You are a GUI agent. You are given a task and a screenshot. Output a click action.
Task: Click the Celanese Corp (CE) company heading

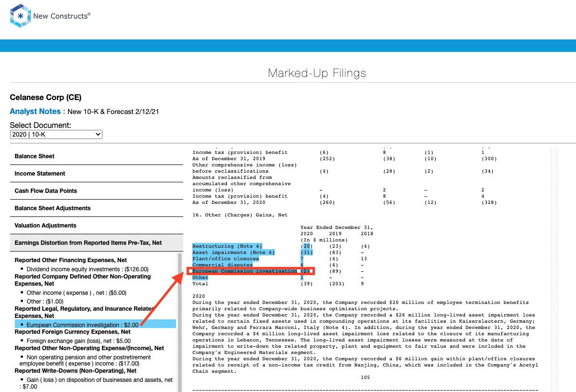(46, 97)
